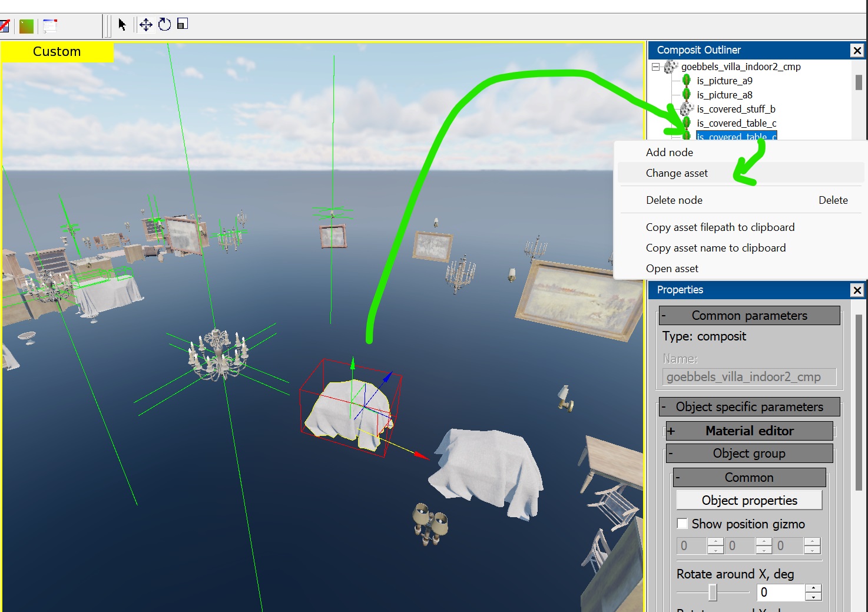
Task: Click the Rotate around X slider handle
Action: pyautogui.click(x=713, y=593)
